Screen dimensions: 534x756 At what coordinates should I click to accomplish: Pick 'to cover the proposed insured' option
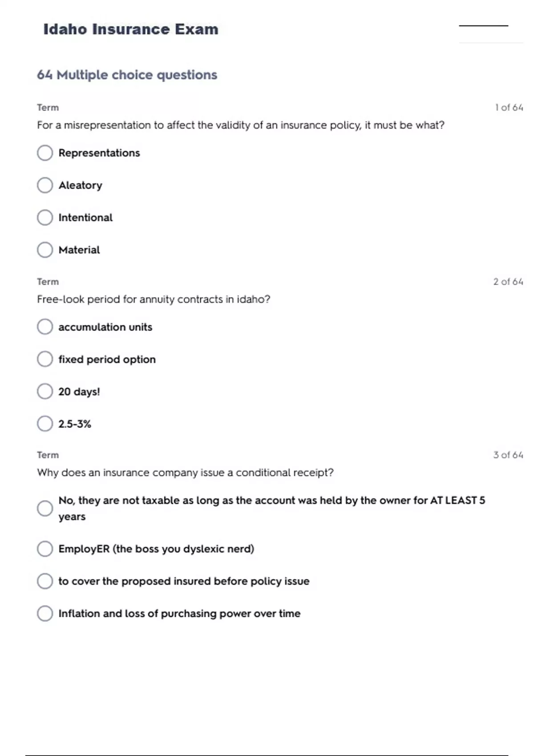pyautogui.click(x=45, y=581)
